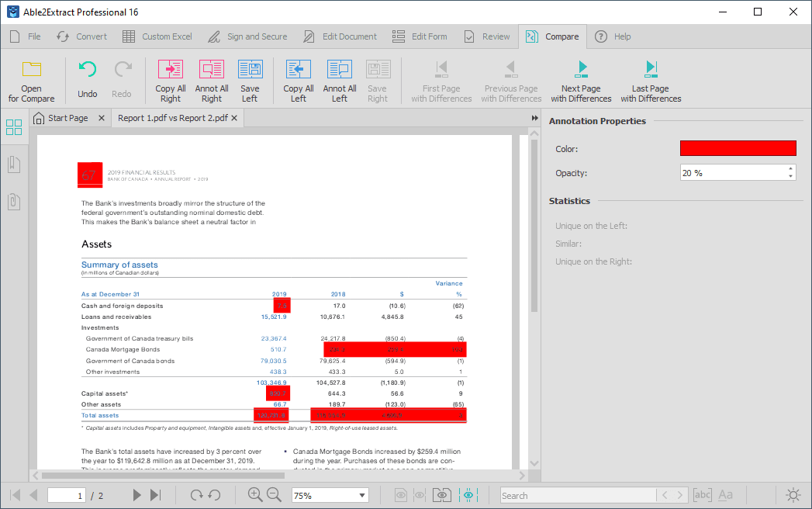Go to last page in bottom bar
The width and height of the screenshot is (812, 509).
(155, 495)
